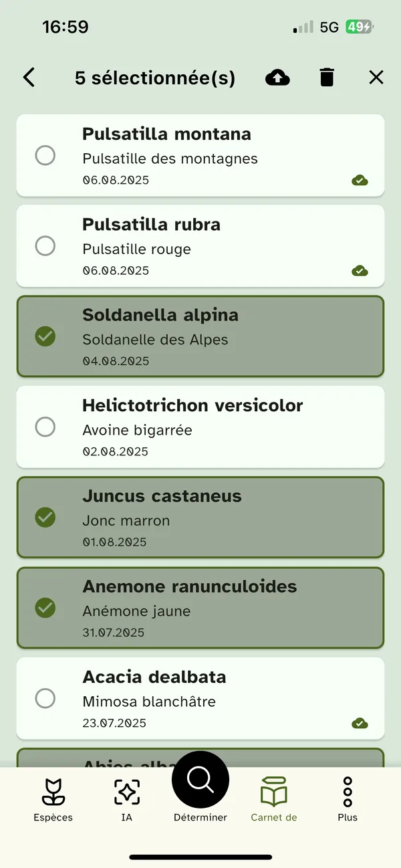Screen dimensions: 401x868
Task: Uncheck Soldanella alpina entry
Action: pos(45,336)
